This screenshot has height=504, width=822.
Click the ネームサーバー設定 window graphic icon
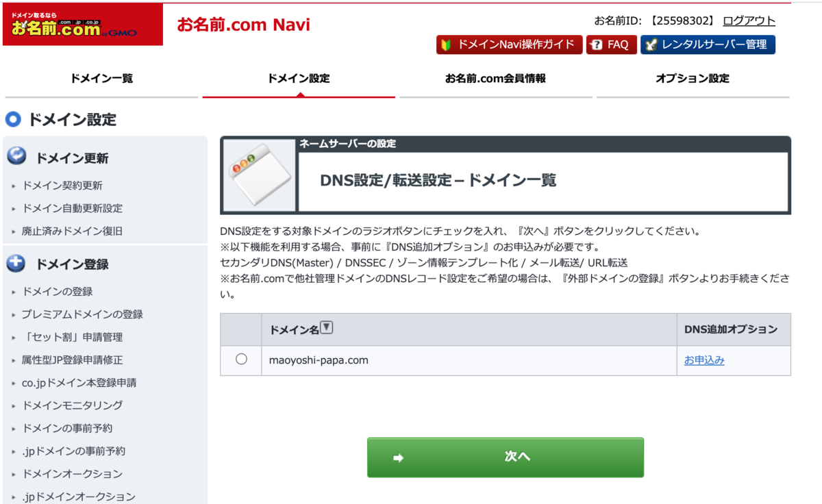(x=258, y=175)
